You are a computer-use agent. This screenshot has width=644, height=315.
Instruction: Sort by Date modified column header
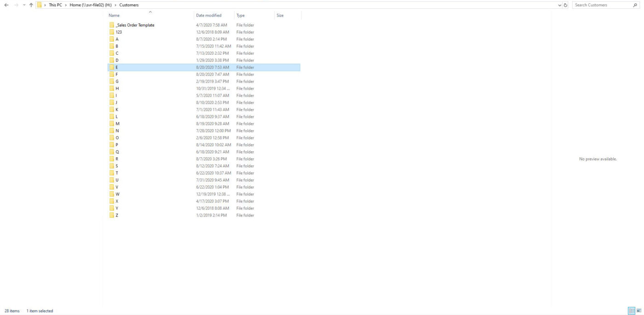[208, 16]
